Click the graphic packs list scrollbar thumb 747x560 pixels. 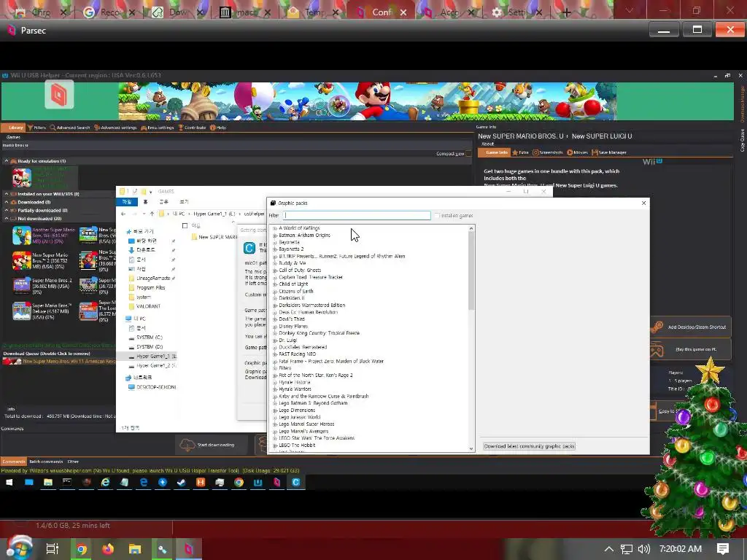pos(471,271)
